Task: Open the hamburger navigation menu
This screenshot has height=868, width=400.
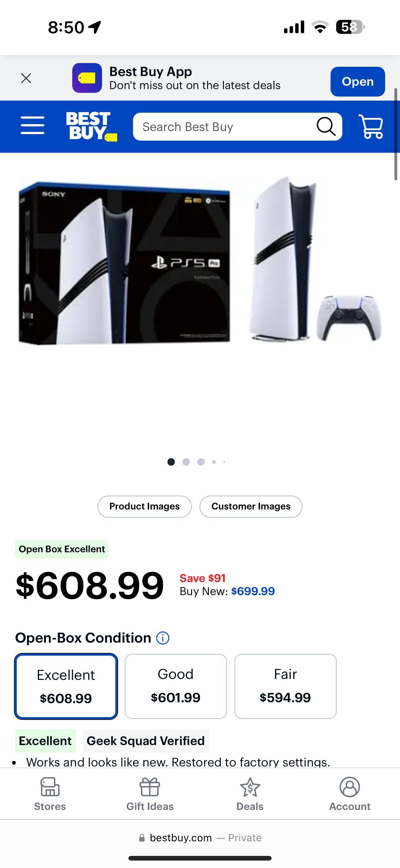Action: [x=32, y=126]
